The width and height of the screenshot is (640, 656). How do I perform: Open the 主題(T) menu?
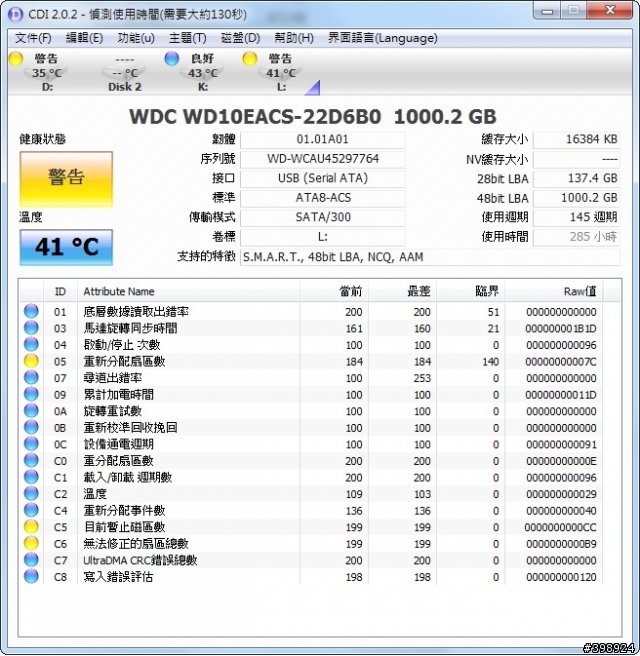(187, 38)
